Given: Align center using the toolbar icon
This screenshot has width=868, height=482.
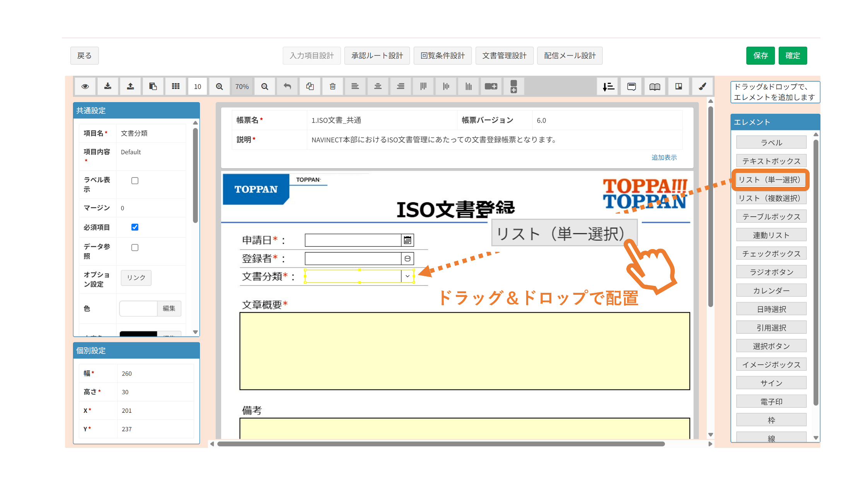Looking at the screenshot, I should [x=378, y=86].
